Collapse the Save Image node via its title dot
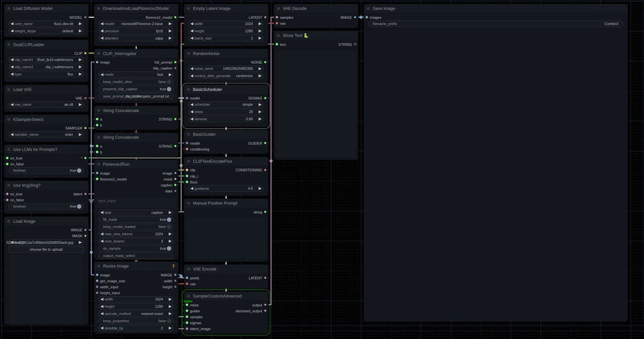 click(368, 9)
